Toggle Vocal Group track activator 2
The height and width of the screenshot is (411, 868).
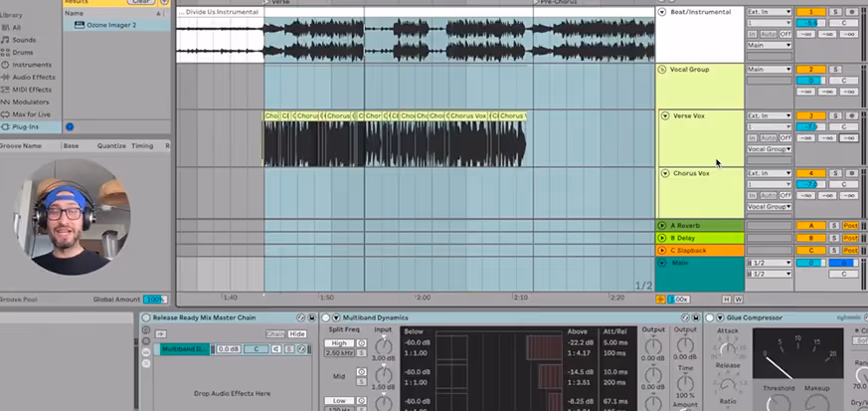click(811, 70)
